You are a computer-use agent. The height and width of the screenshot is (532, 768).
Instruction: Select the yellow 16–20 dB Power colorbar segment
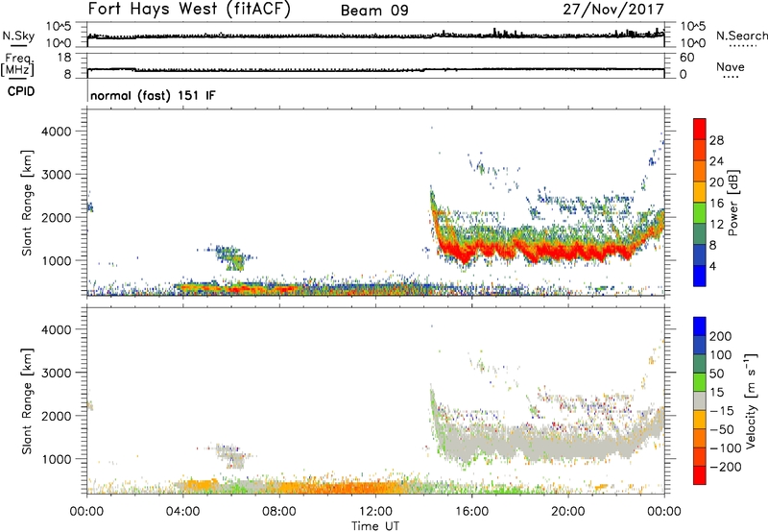(700, 191)
